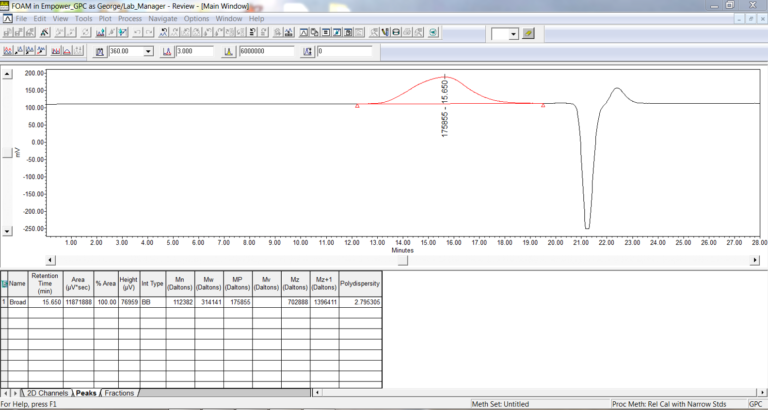This screenshot has height=410, width=768.
Task: Select row 1 header of the peaks table
Action: (x=4, y=302)
